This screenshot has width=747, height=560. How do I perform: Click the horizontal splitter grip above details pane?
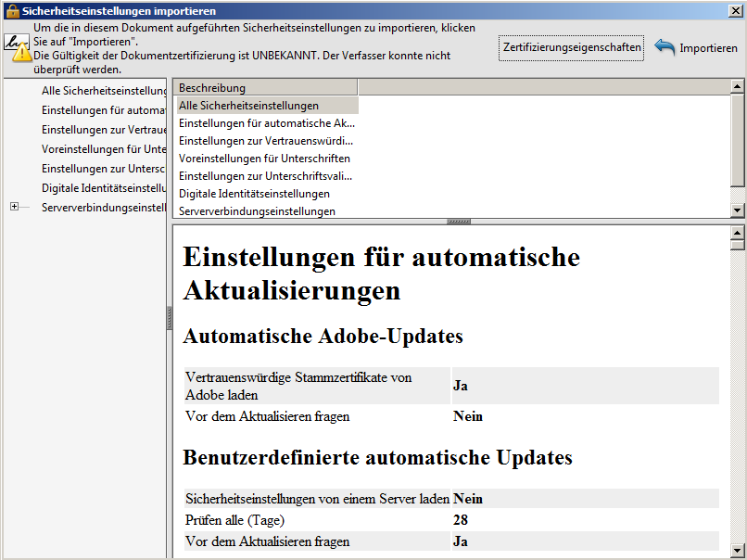coord(459,222)
